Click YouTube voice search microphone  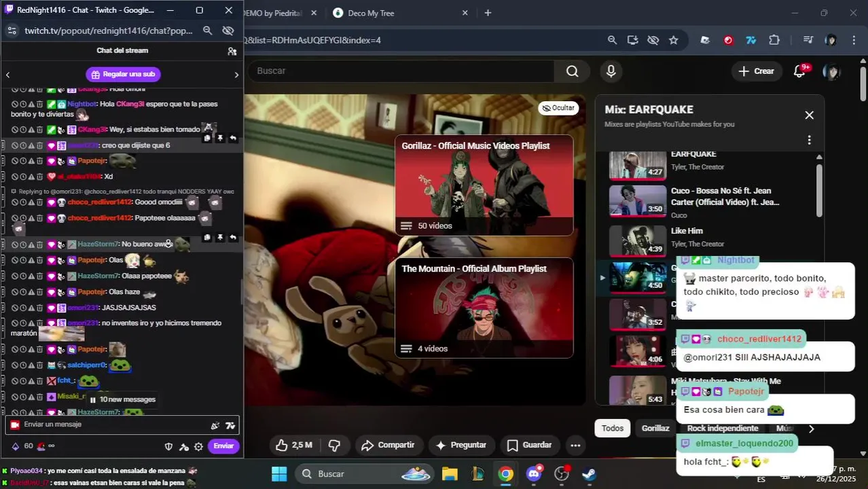(x=611, y=71)
